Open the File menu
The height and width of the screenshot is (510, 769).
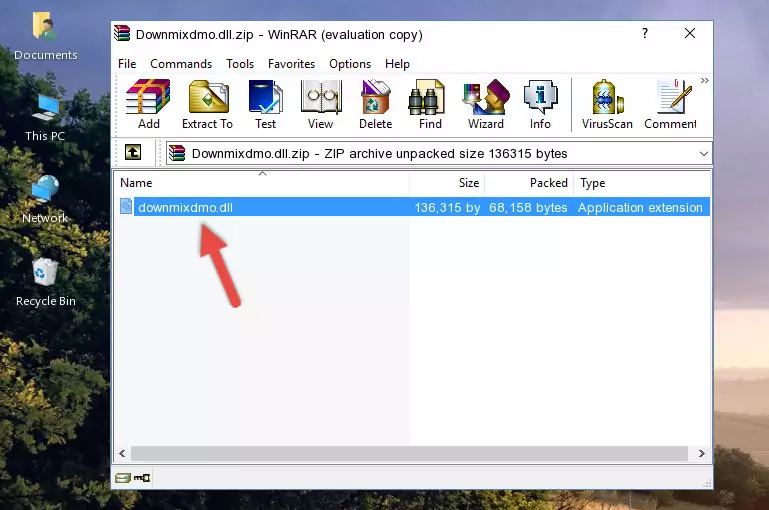click(127, 64)
